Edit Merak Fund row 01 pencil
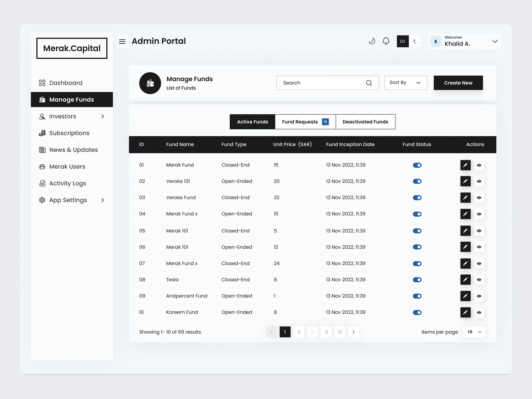The width and height of the screenshot is (532, 399). point(465,165)
